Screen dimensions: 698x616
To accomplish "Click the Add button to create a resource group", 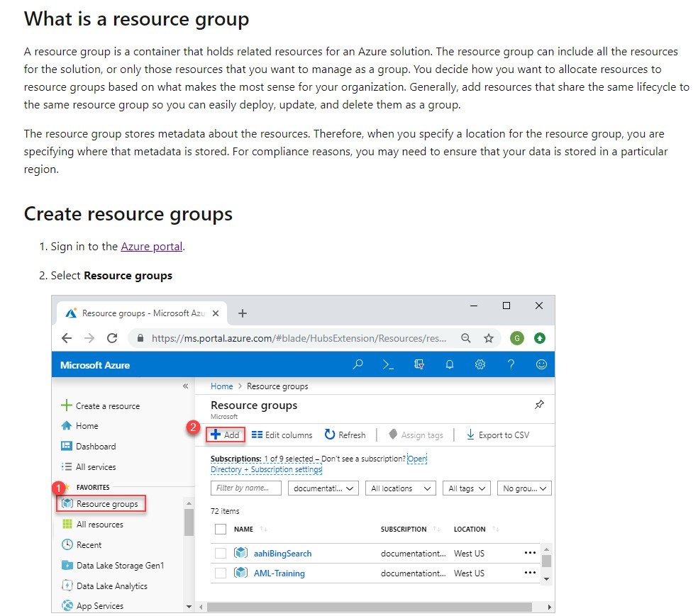I will [226, 435].
